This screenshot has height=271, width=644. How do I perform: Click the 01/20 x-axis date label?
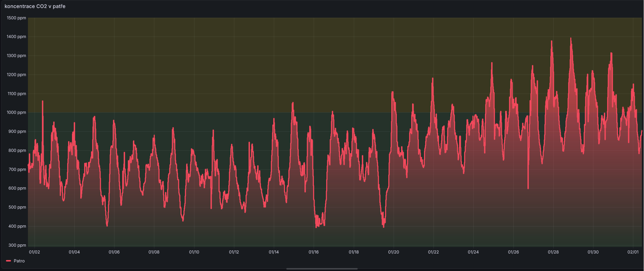(394, 252)
